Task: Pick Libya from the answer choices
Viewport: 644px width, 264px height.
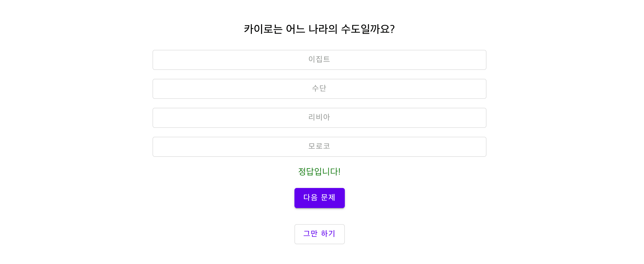Action: tap(319, 118)
